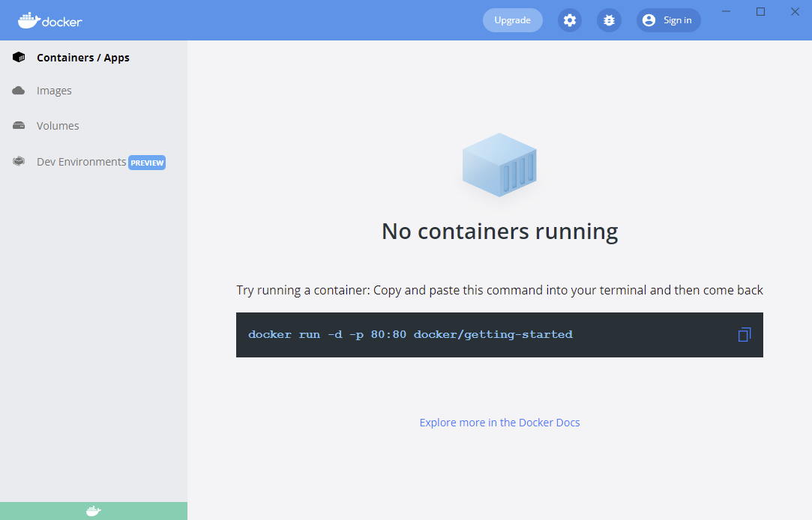Click the PREVIEW badge on Dev Environments

pos(147,163)
